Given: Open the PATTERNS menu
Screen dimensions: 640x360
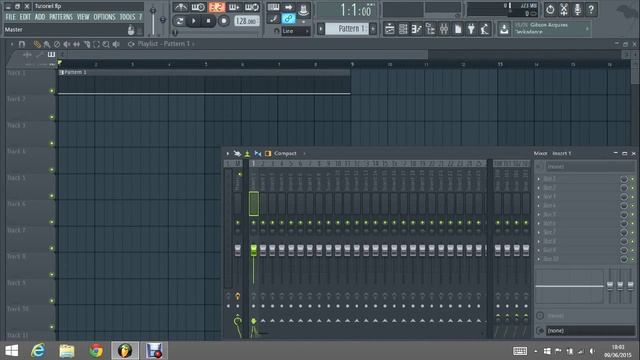Looking at the screenshot, I should [x=61, y=17].
